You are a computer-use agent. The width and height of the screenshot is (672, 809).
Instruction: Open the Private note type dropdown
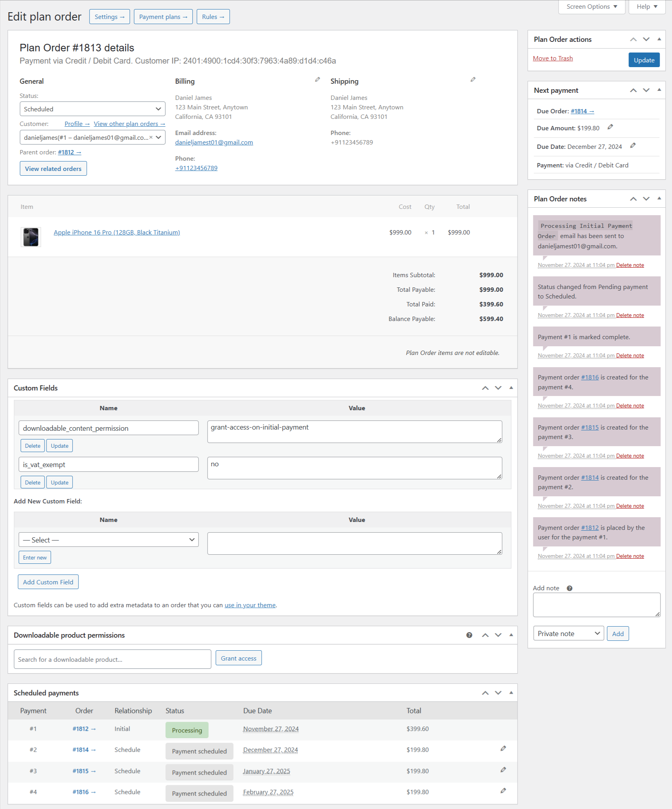pos(568,633)
